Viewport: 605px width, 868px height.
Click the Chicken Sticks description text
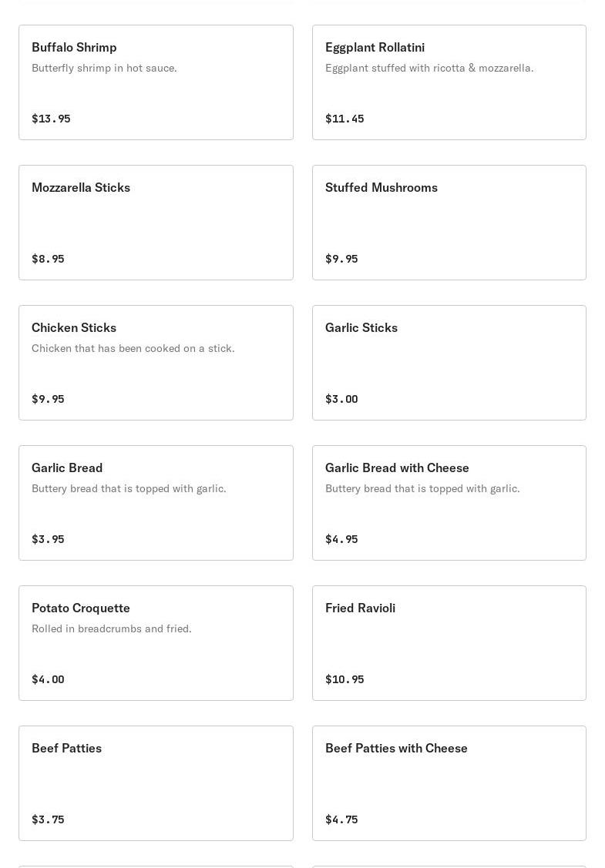tap(133, 348)
